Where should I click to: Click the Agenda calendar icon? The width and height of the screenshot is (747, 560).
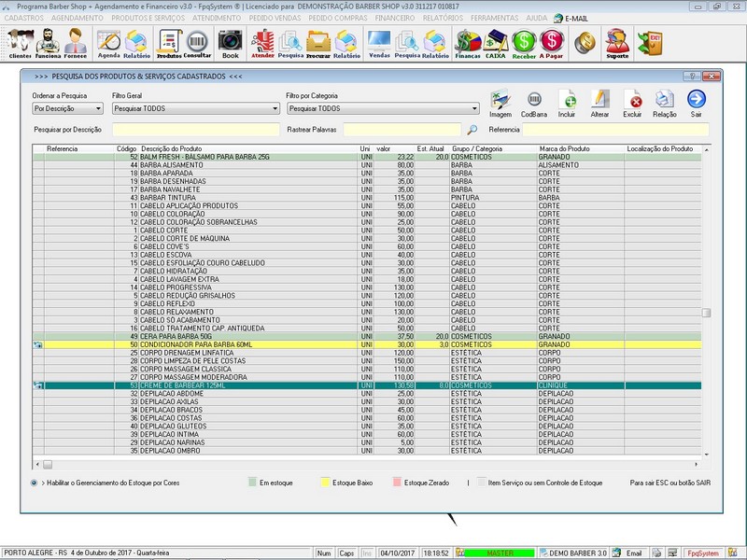pos(109,42)
